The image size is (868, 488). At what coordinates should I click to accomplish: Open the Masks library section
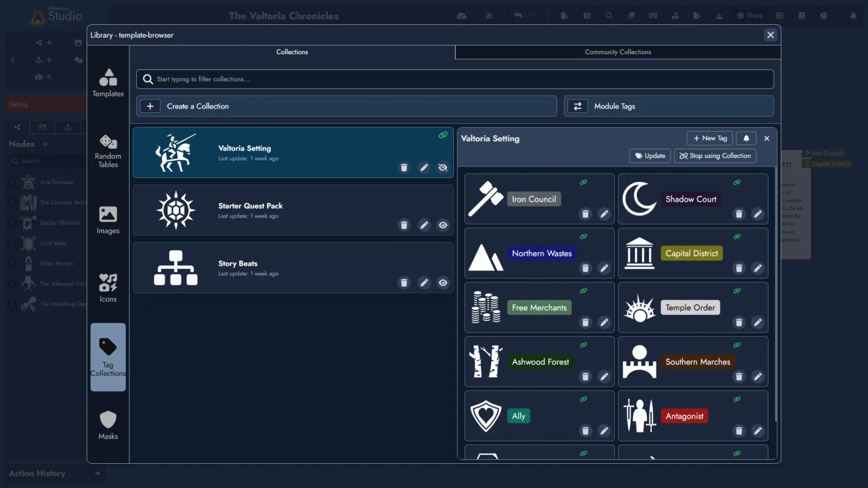pyautogui.click(x=108, y=425)
